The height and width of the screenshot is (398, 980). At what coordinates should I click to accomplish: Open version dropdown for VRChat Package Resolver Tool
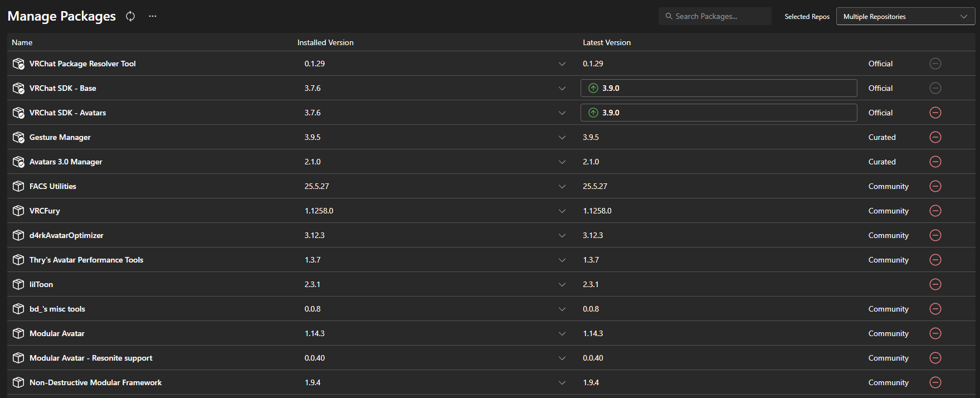(562, 64)
